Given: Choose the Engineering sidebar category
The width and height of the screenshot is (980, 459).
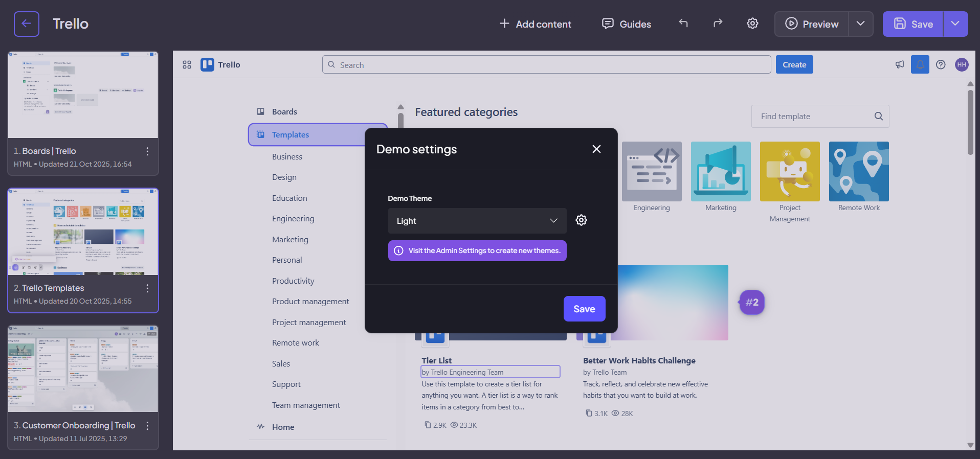Looking at the screenshot, I should pos(293,219).
